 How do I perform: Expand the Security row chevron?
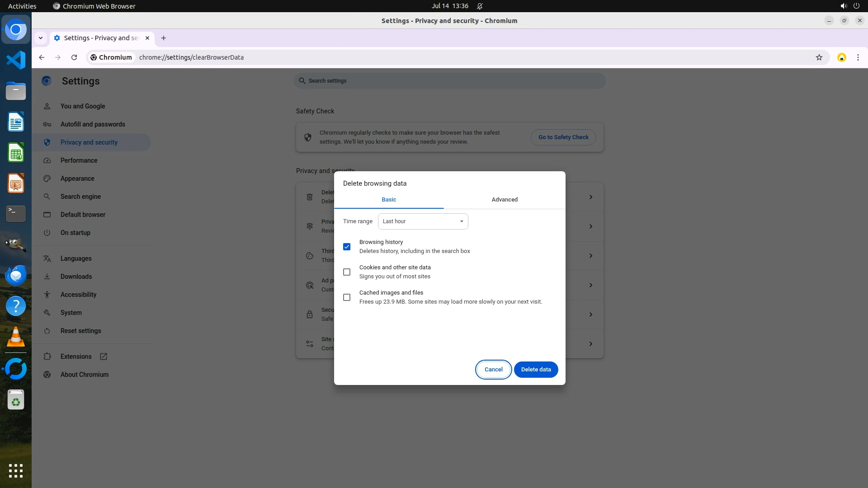click(x=590, y=314)
